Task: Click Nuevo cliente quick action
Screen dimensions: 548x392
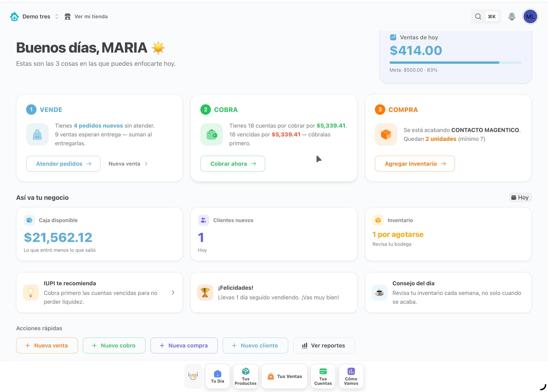Action: (x=255, y=345)
